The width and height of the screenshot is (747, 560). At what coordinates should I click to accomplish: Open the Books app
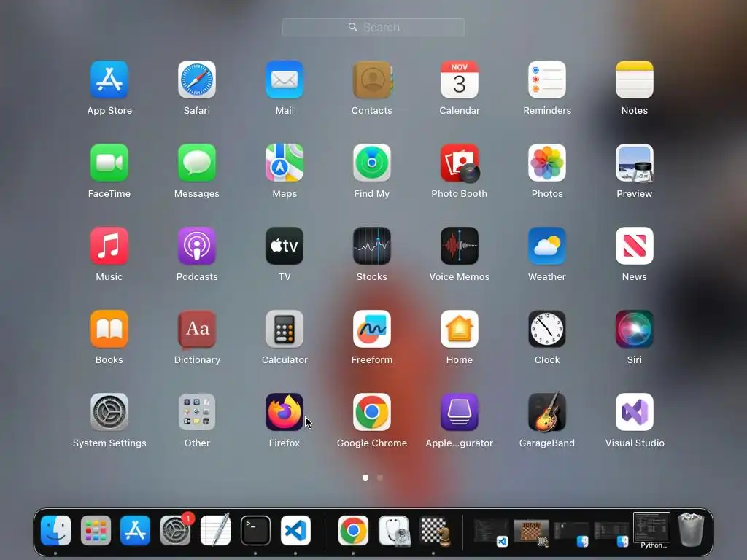109,329
